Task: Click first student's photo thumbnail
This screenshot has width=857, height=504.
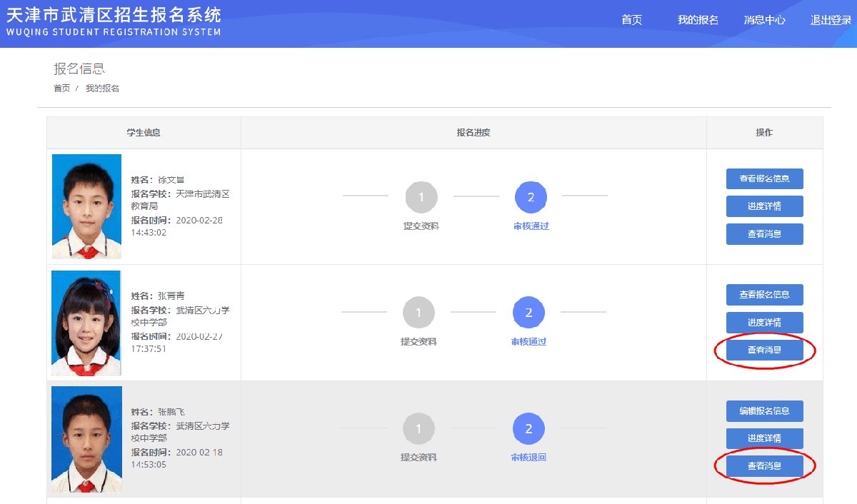Action: click(x=86, y=206)
